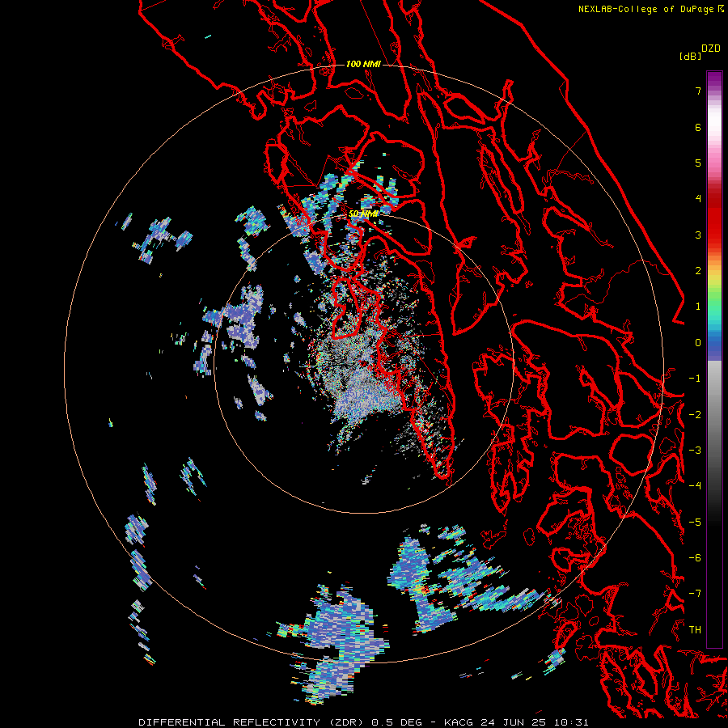The image size is (728, 728).
Task: Select the 1 value on the legend
Action: pyautogui.click(x=698, y=307)
